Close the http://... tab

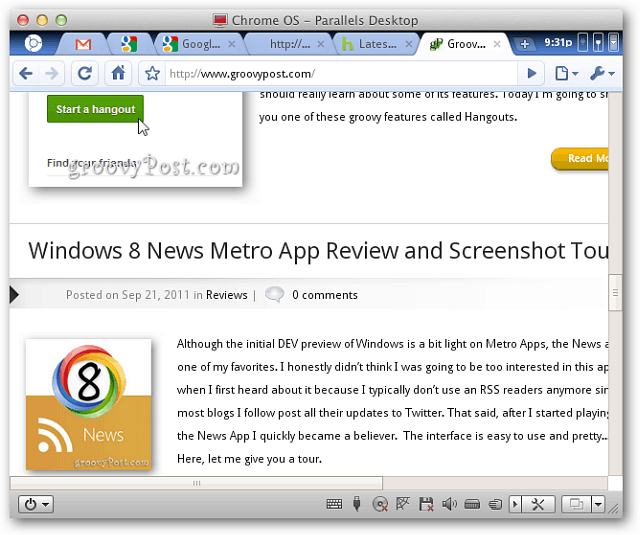pos(321,44)
